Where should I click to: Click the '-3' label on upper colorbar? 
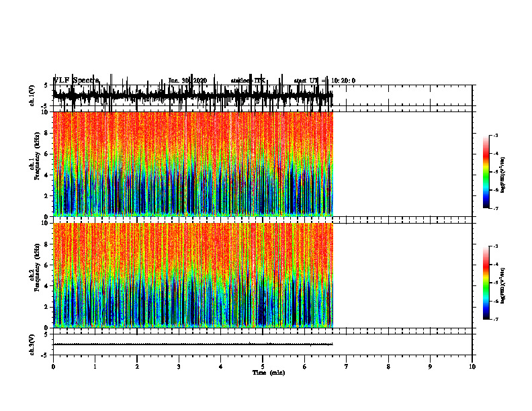496,135
